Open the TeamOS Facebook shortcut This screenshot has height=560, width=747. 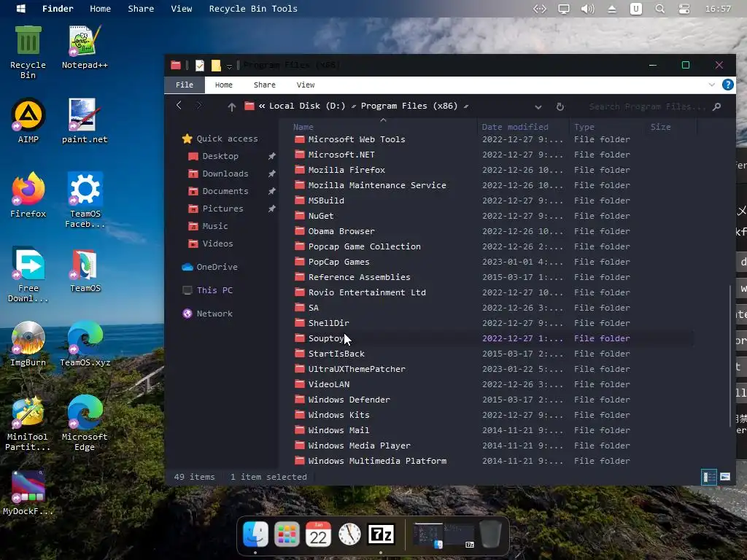(85, 200)
